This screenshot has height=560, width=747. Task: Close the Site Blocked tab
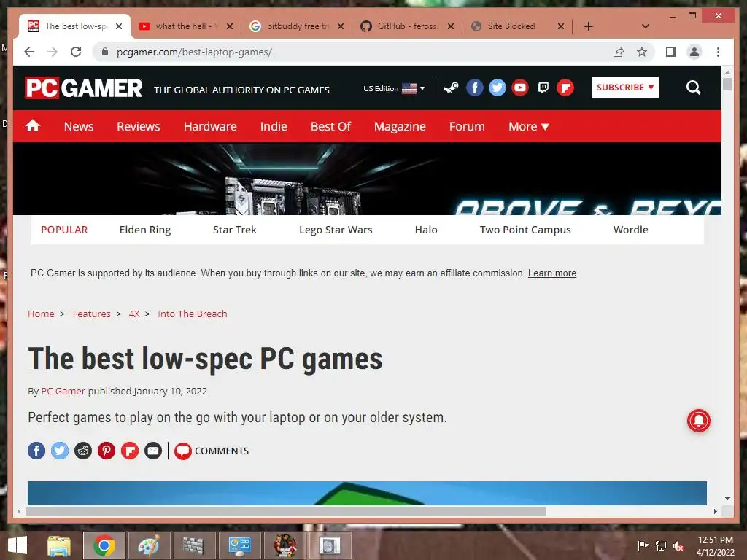click(x=561, y=26)
